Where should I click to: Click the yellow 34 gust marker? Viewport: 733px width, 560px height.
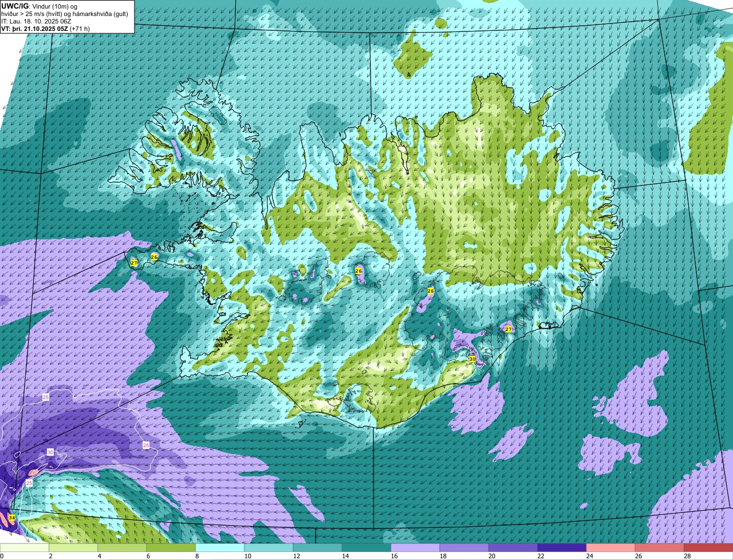[x=11, y=518]
